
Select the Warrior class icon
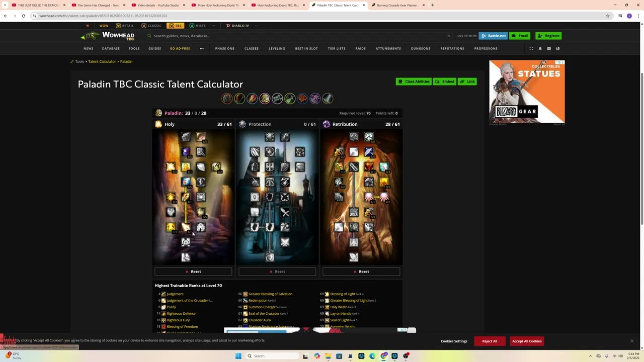[x=328, y=99]
